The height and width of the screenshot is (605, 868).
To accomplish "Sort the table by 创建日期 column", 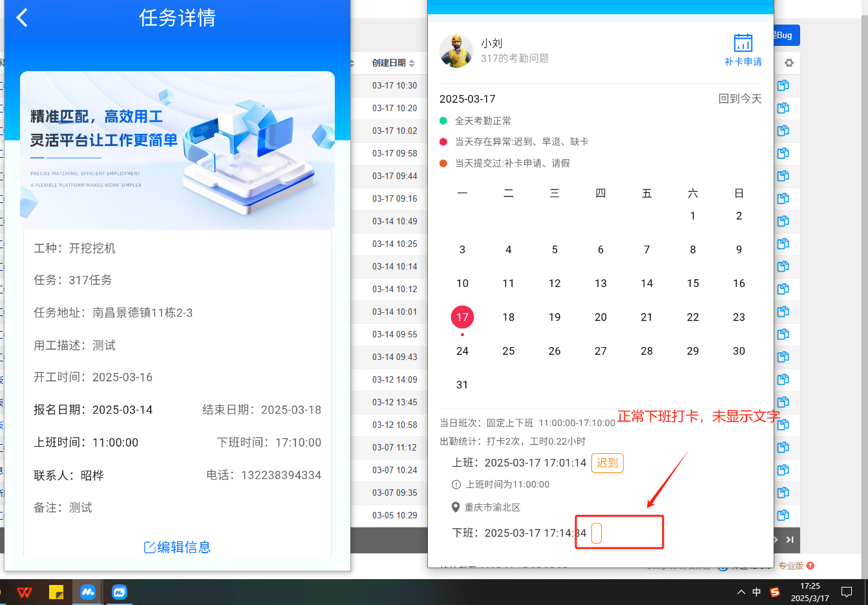I will coord(412,63).
